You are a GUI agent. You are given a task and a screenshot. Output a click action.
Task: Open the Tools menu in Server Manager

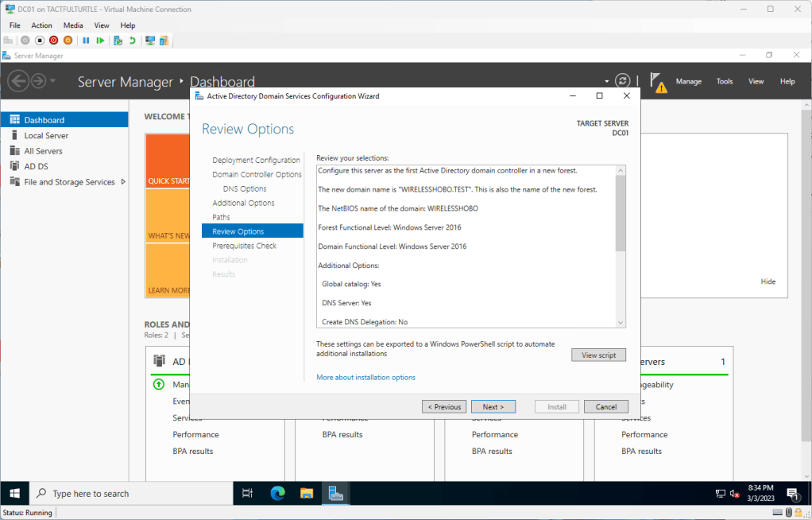[724, 81]
